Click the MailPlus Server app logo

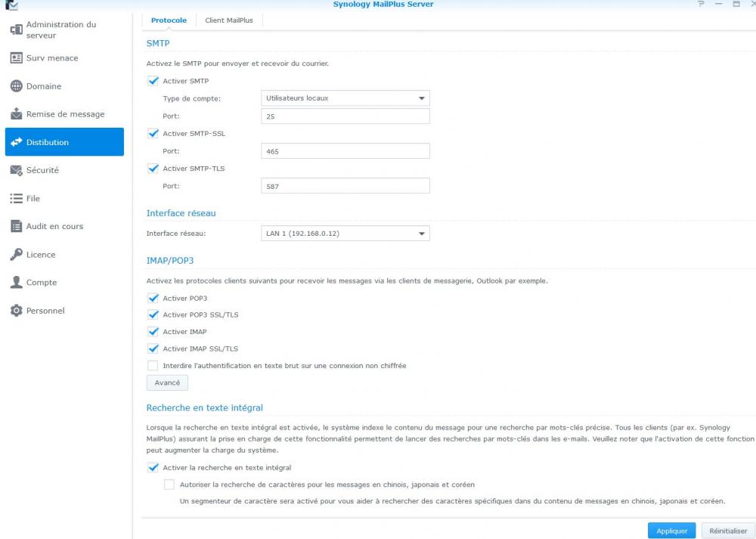11,5
